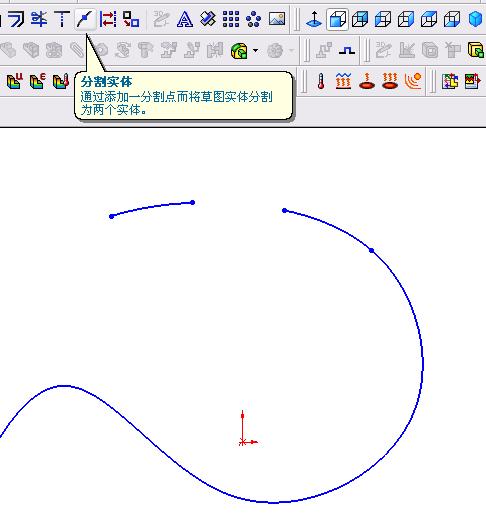Select the Circular Sketch Pattern icon
486x531 pixels.
point(253,19)
